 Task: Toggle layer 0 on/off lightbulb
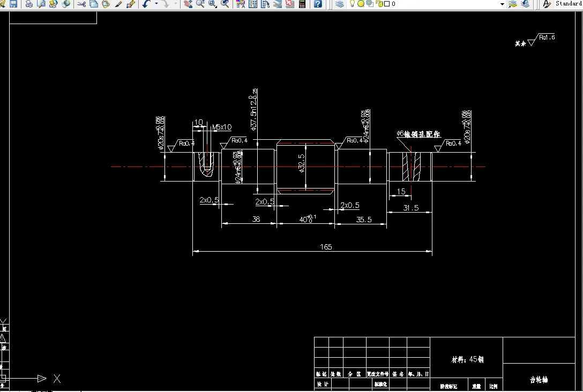[352, 4]
